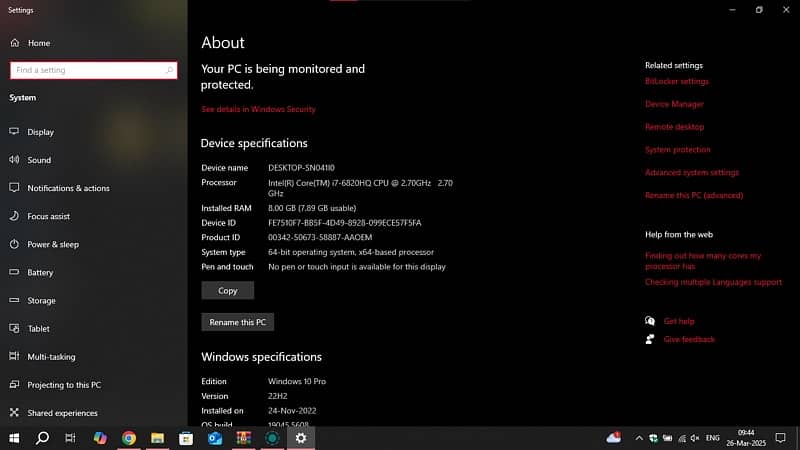The image size is (800, 450).
Task: Switch the ENG input language indicator
Action: tap(713, 438)
